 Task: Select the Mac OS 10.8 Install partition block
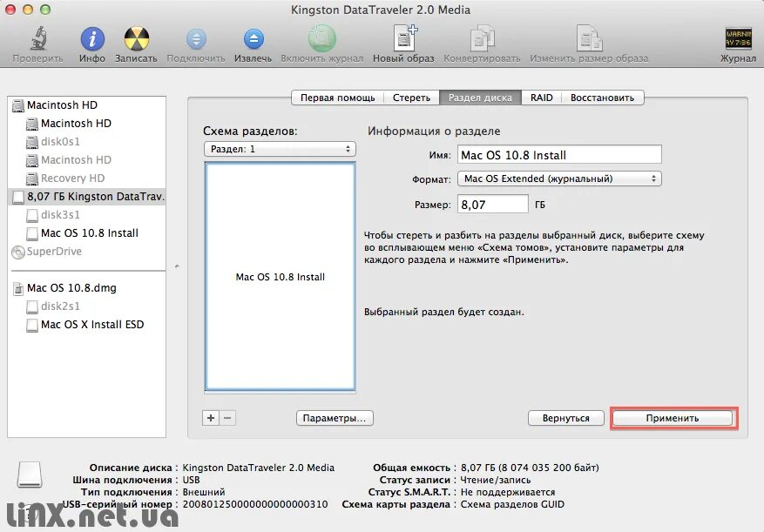[x=280, y=277]
